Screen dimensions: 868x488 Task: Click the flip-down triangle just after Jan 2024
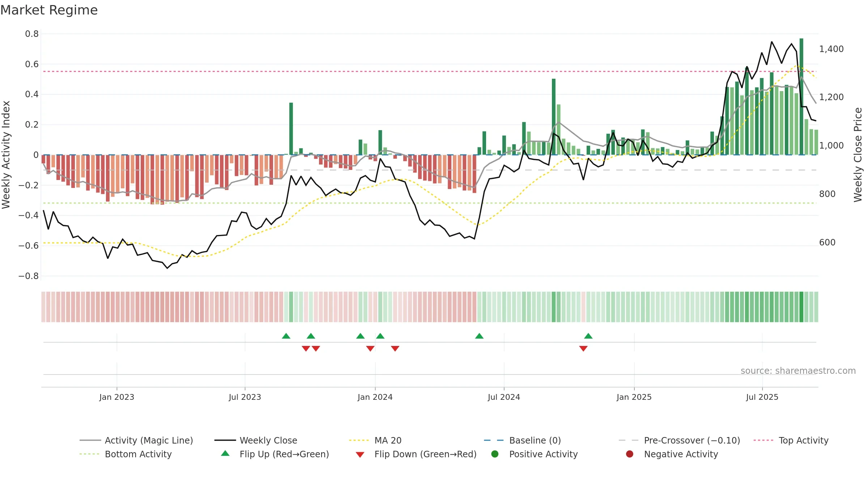click(x=395, y=348)
